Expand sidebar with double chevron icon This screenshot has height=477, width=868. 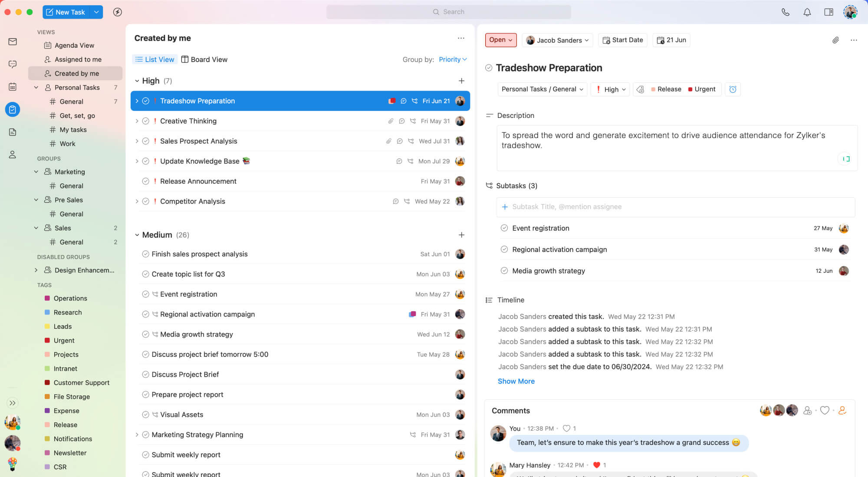[x=13, y=403]
